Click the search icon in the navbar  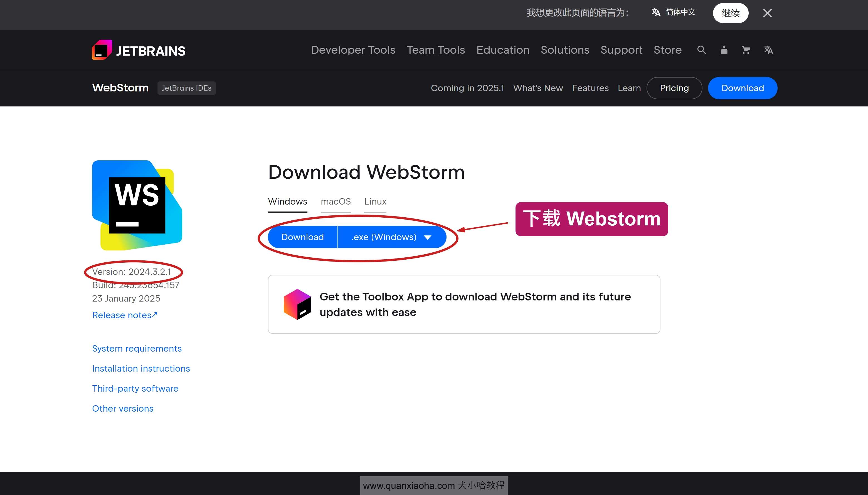tap(702, 50)
